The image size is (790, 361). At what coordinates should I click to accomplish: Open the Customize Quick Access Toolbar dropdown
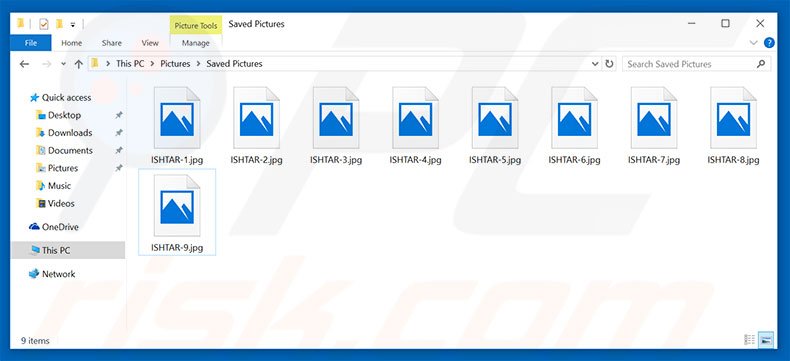[x=73, y=24]
